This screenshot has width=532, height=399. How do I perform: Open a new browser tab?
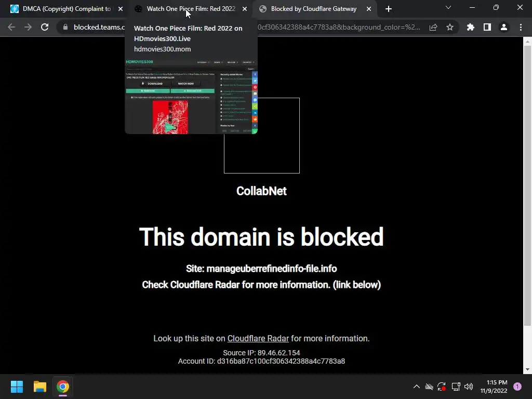point(389,9)
